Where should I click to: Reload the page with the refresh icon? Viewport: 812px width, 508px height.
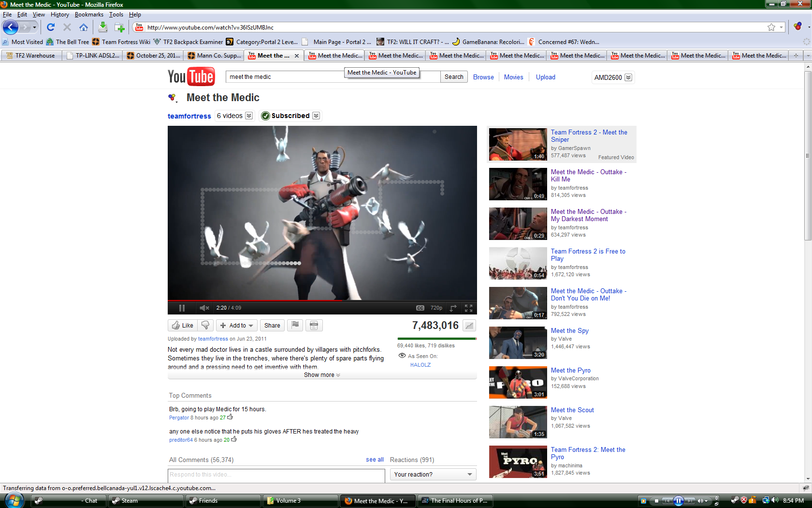pos(51,27)
